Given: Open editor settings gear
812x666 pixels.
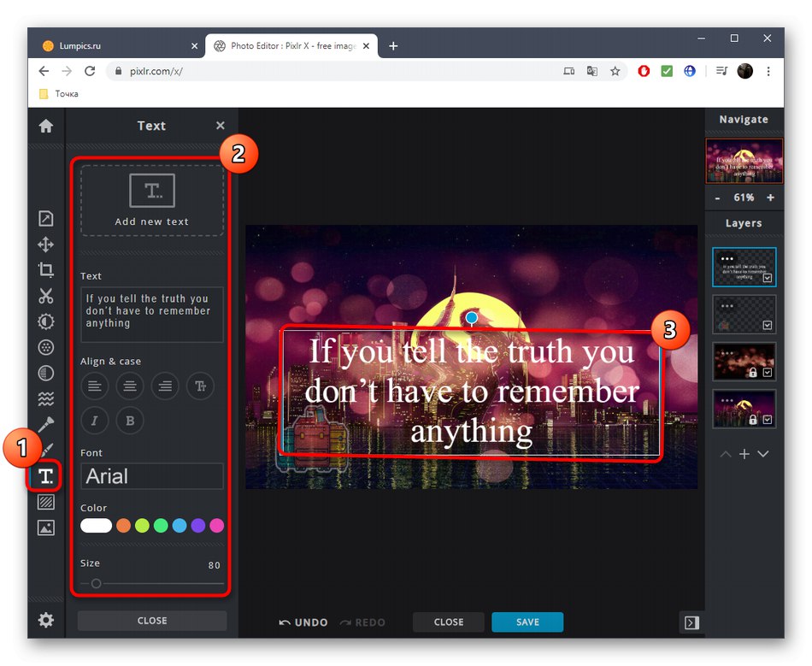Looking at the screenshot, I should pos(45,620).
